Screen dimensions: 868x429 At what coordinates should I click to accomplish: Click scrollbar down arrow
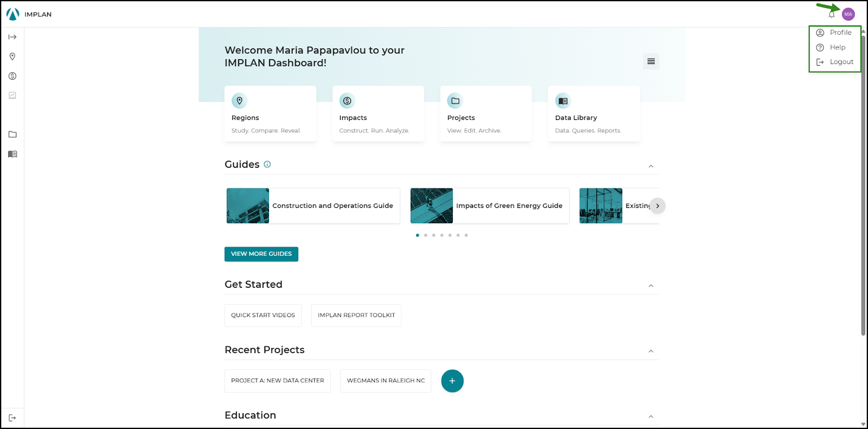(x=863, y=425)
